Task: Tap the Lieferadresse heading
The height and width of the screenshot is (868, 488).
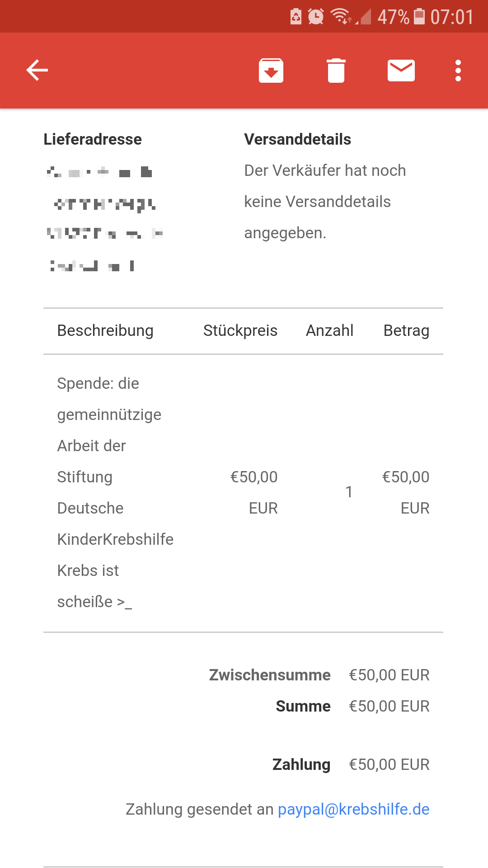Action: [x=93, y=139]
